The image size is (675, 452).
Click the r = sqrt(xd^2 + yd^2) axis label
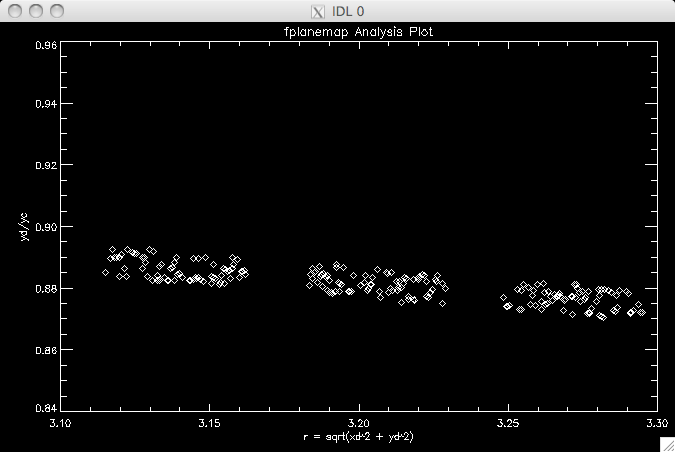(358, 437)
